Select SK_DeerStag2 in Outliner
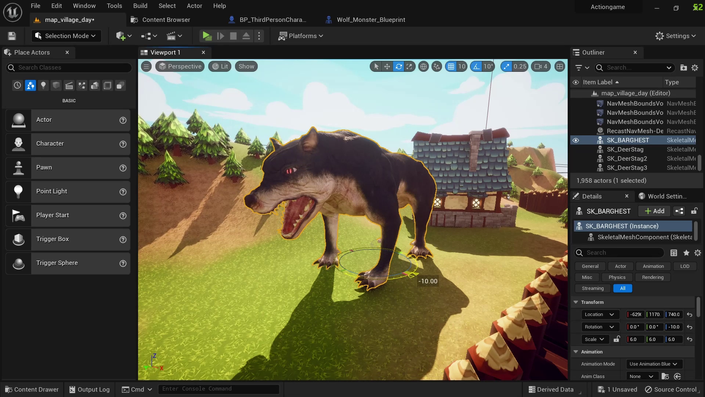This screenshot has height=397, width=705. pyautogui.click(x=627, y=159)
